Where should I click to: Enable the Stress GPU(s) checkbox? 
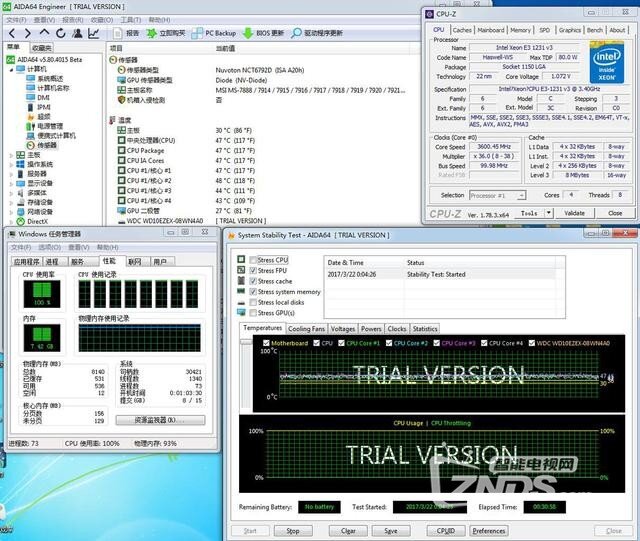(x=253, y=313)
